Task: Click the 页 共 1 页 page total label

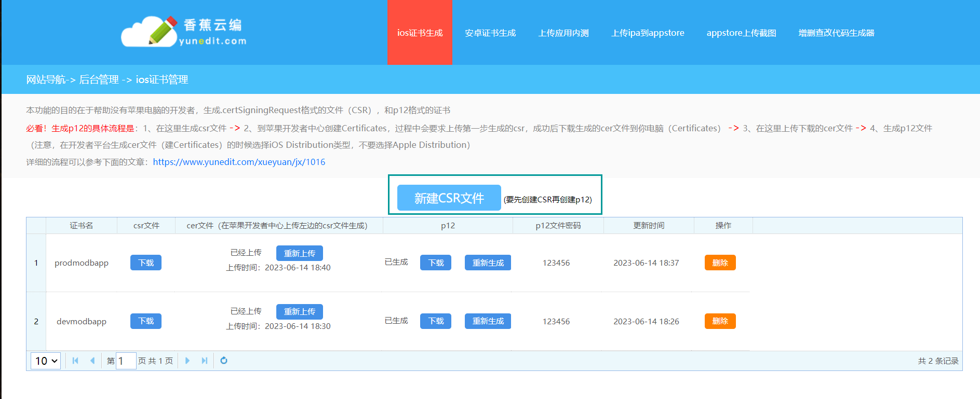Action: tap(155, 361)
